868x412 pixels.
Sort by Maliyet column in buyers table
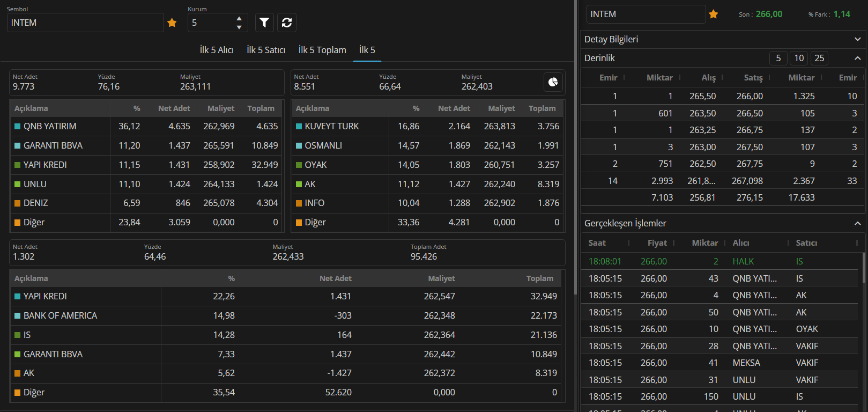pyautogui.click(x=220, y=108)
